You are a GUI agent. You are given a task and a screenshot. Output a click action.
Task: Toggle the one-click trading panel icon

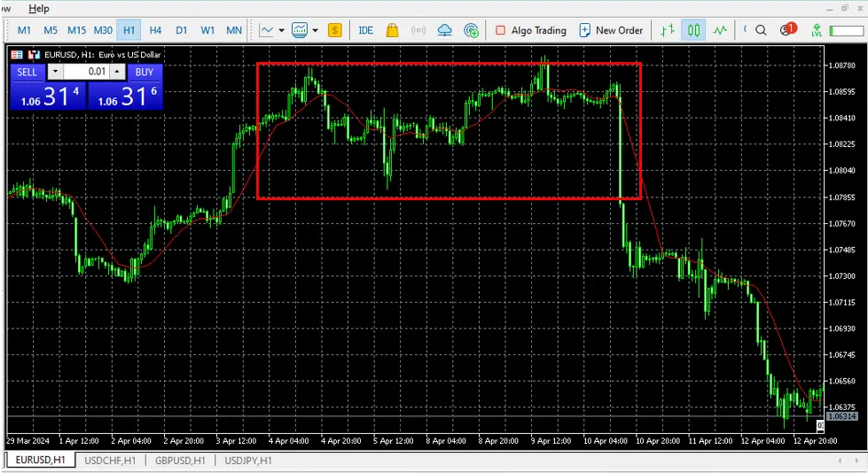35,55
